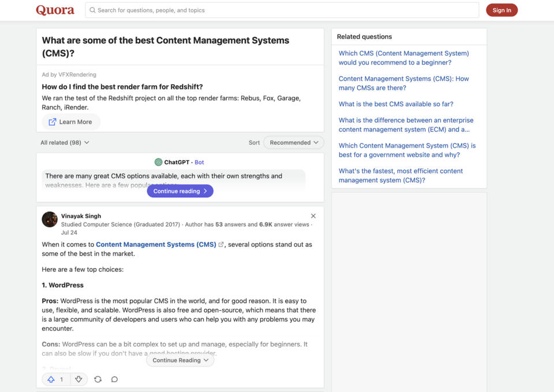Click the ChatGPT bot avatar icon

pyautogui.click(x=158, y=162)
